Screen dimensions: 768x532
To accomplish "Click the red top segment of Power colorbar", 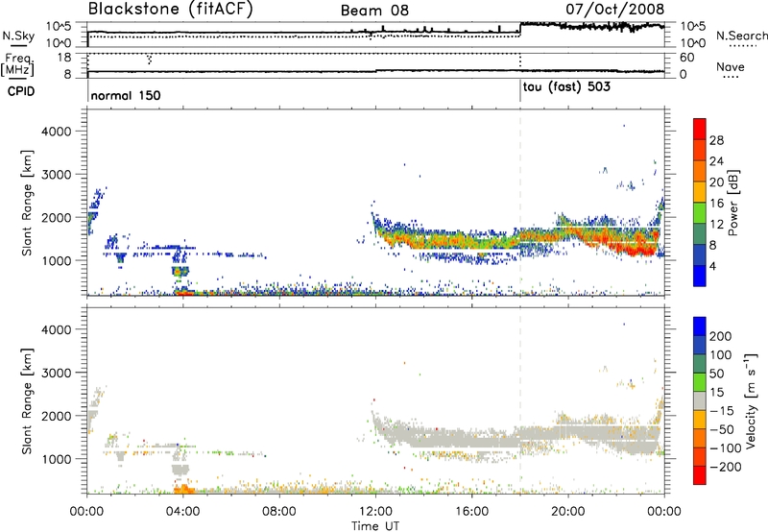I will pyautogui.click(x=700, y=129).
